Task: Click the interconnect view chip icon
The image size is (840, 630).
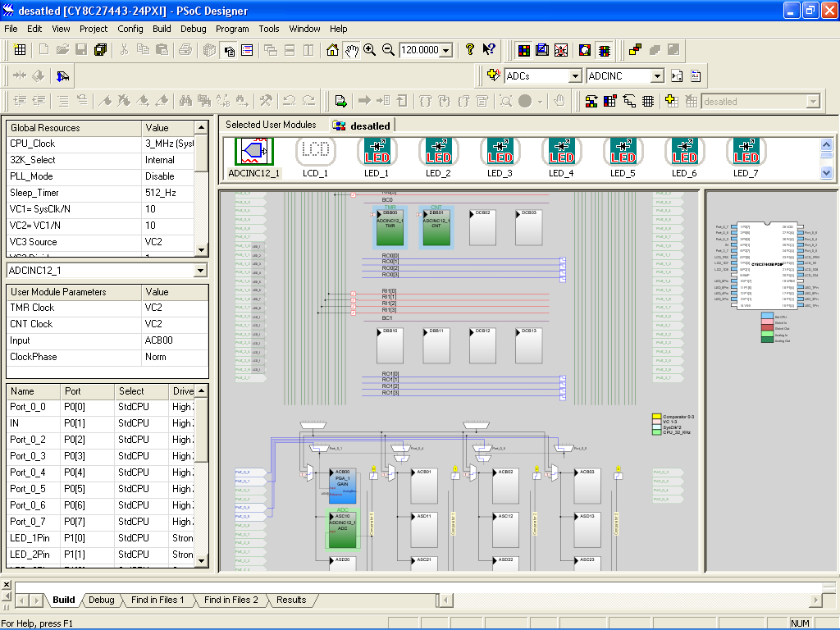Action: (605, 50)
